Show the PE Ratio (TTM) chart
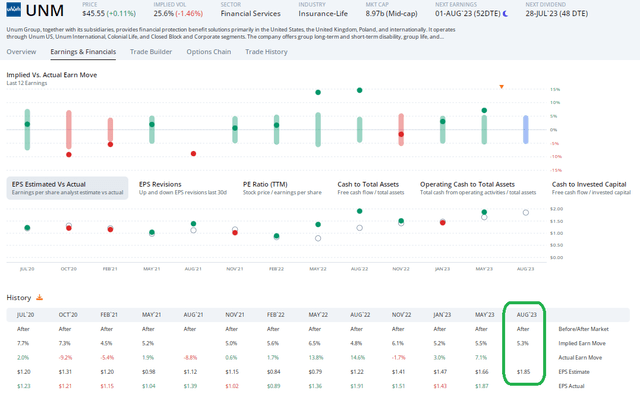The width and height of the screenshot is (640, 394). pyautogui.click(x=282, y=188)
